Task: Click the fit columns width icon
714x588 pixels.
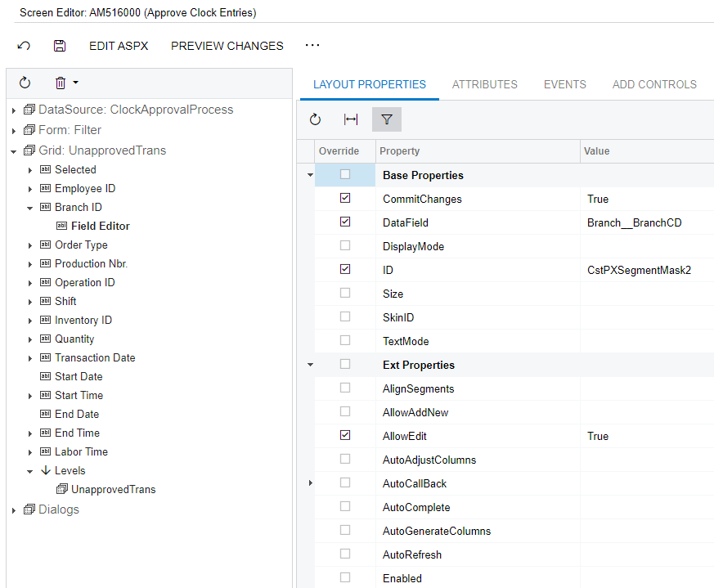Action: [351, 119]
